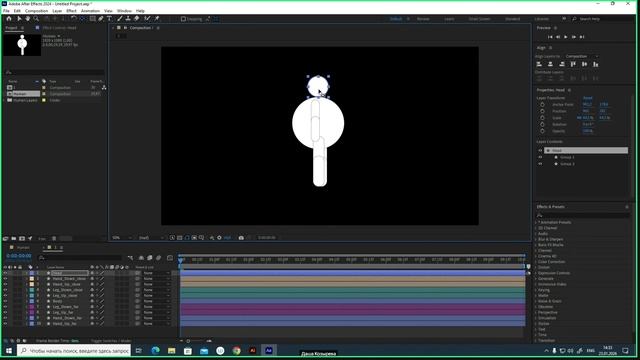Select the Rotation tool in toolbar
Image resolution: width=640 pixels, height=360 pixels.
point(73,19)
